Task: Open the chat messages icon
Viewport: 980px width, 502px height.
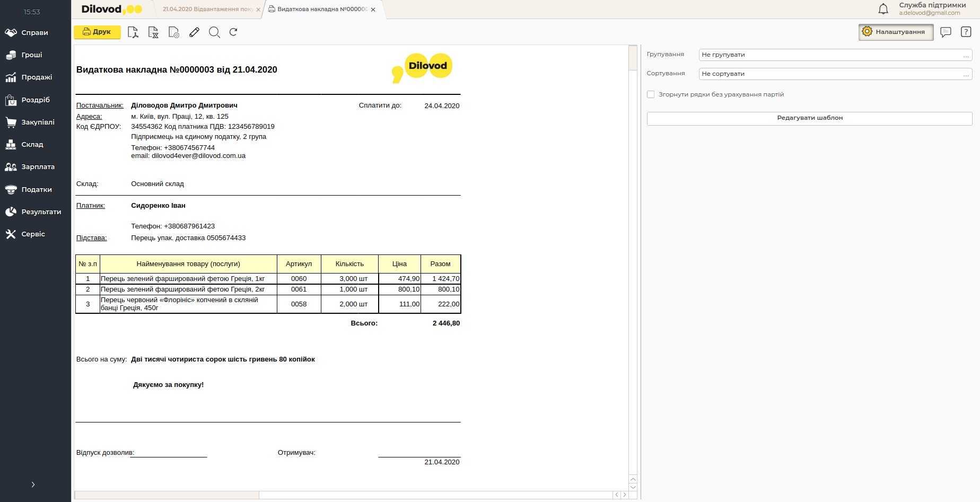Action: tap(946, 32)
